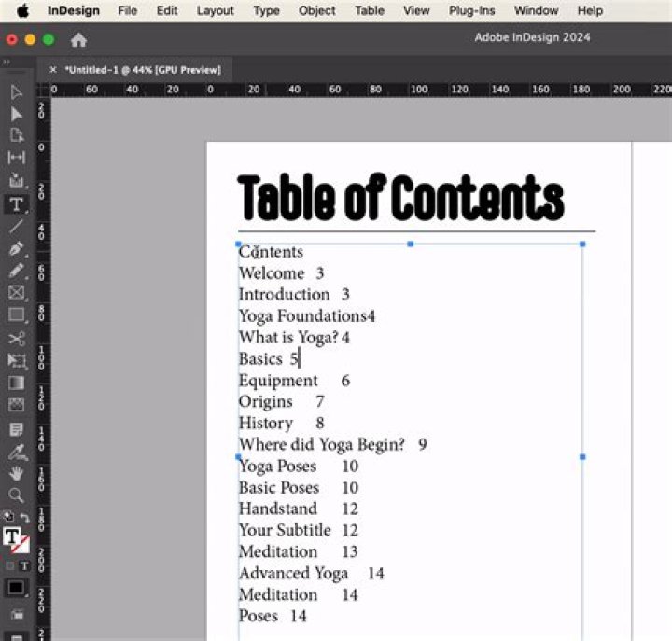Click the text fill color swatch
The width and height of the screenshot is (672, 641).
point(12,536)
